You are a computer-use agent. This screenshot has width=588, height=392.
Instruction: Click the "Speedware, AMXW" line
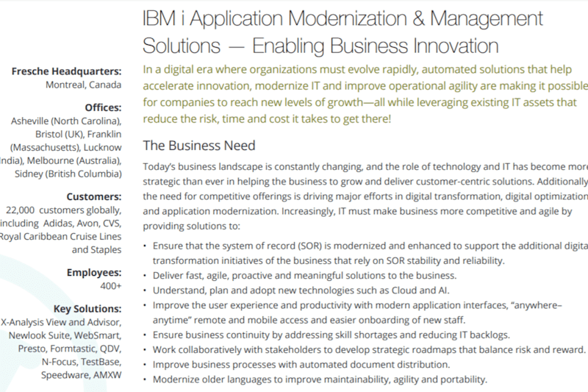click(82, 375)
